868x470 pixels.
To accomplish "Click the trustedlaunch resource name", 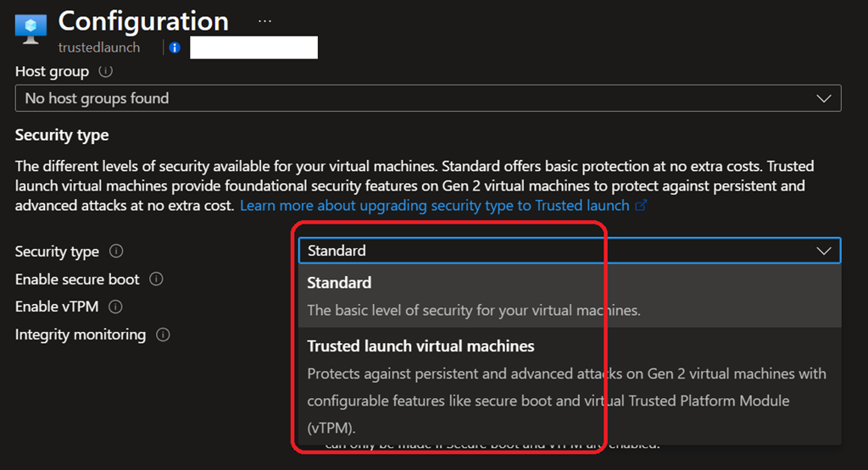I will (99, 48).
